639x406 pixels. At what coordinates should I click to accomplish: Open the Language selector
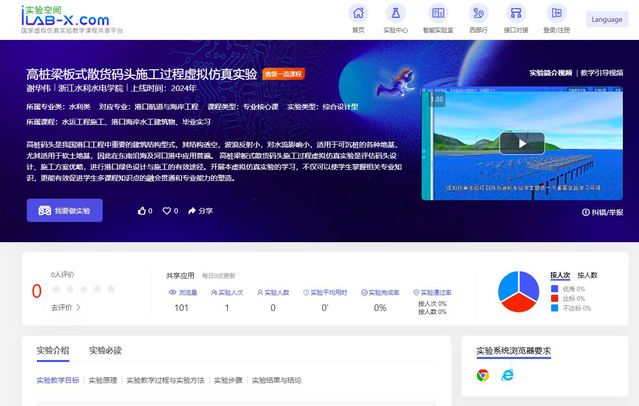click(x=607, y=19)
